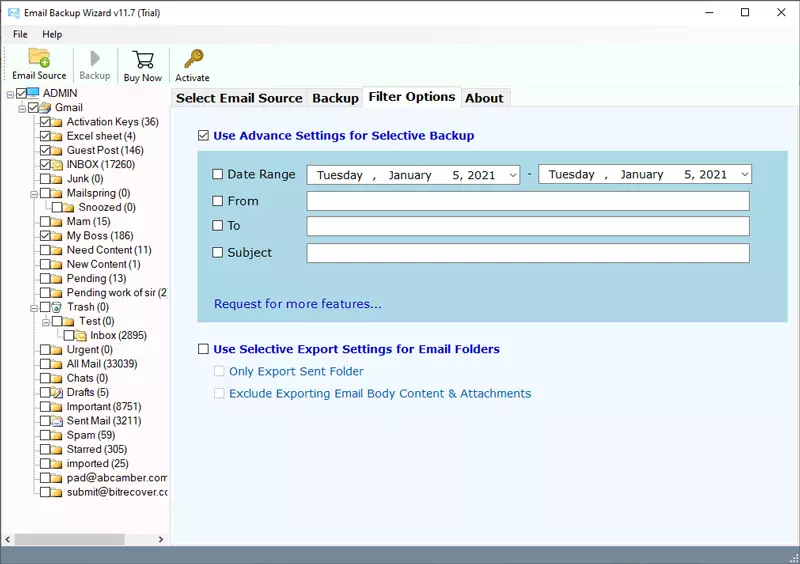Image resolution: width=800 pixels, height=564 pixels.
Task: Switch to the Backup tab
Action: pos(335,98)
